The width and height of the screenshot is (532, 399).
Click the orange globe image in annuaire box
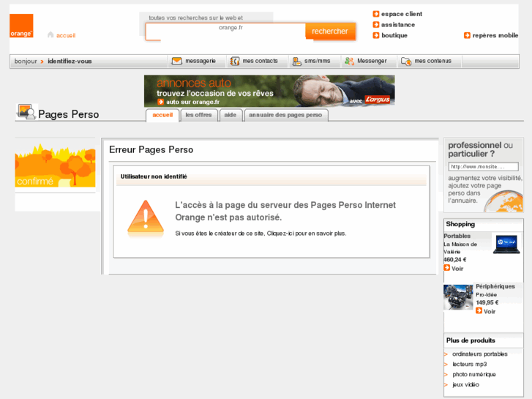tap(503, 201)
